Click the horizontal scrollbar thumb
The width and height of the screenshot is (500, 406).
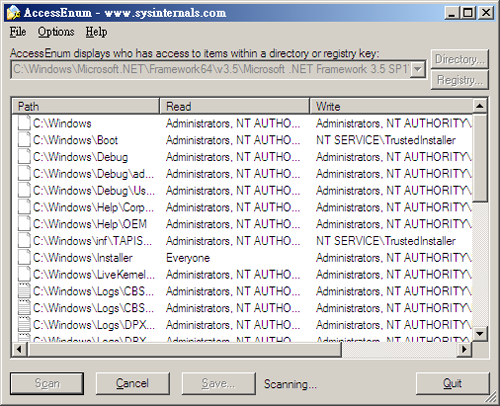[185, 349]
